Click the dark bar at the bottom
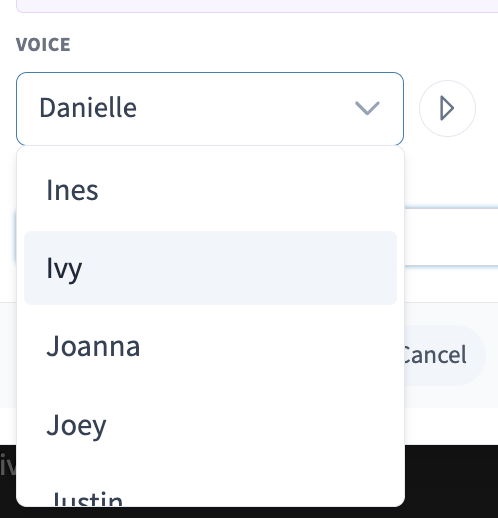The height and width of the screenshot is (518, 498). (451, 481)
